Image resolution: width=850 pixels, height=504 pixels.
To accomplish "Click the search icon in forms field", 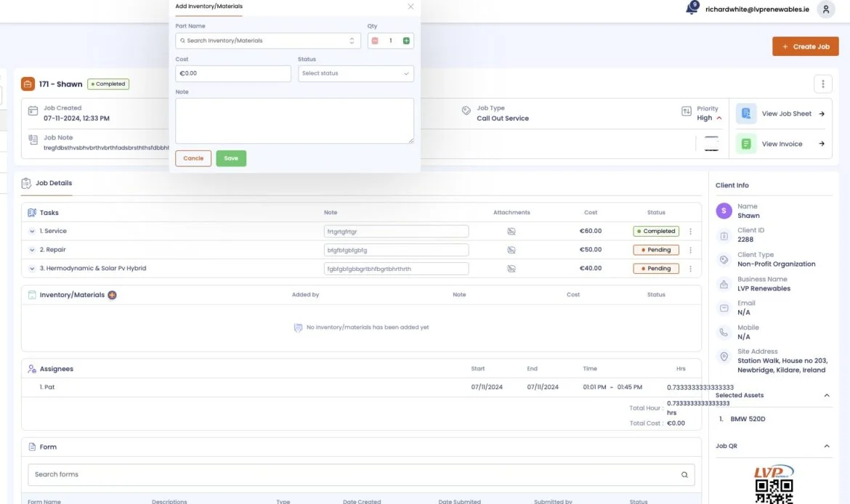I will pyautogui.click(x=684, y=475).
